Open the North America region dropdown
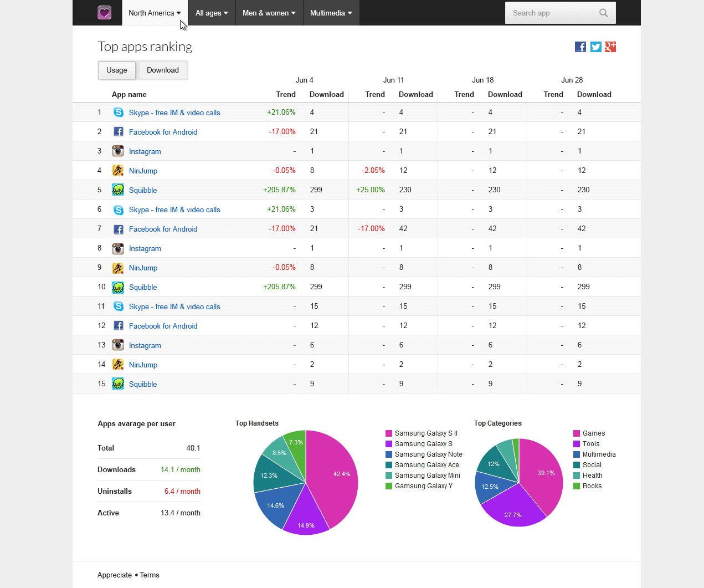Viewport: 704px width, 588px height. (x=155, y=13)
